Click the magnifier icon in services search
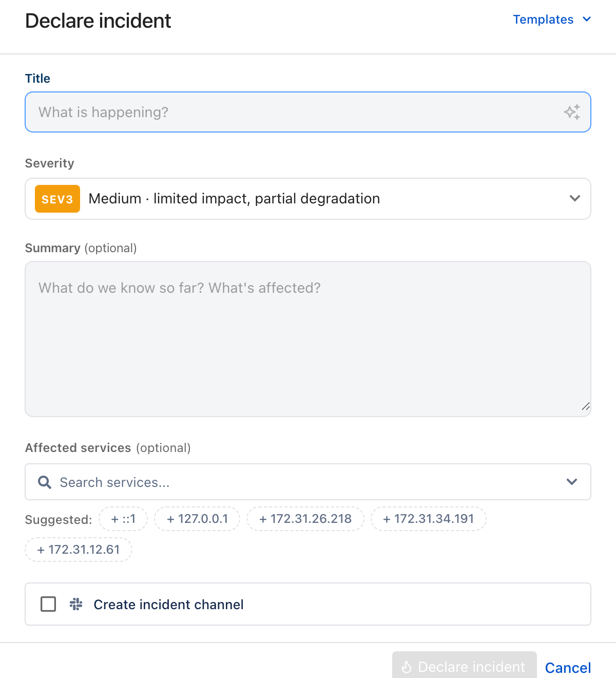The width and height of the screenshot is (616, 678). 45,482
